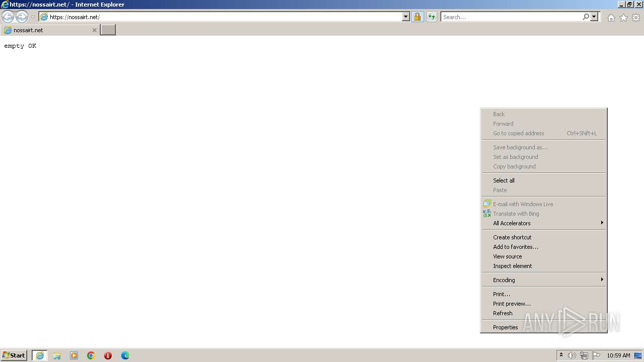Open the recent pages dropdown arrow

click(33, 17)
